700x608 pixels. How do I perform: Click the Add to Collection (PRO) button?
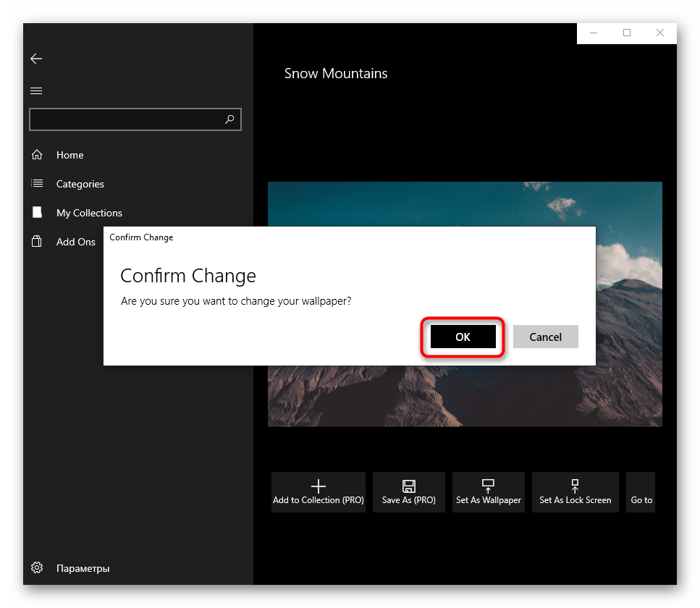tap(318, 492)
